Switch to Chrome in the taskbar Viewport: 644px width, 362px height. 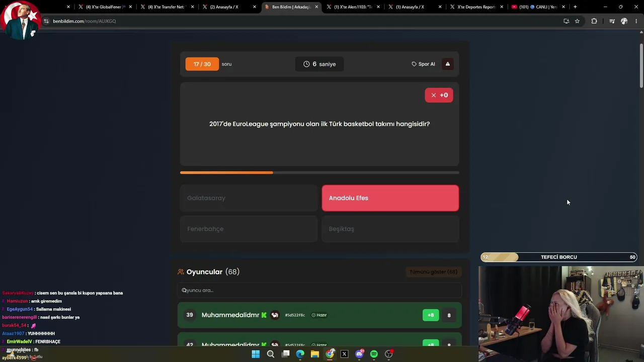click(330, 354)
